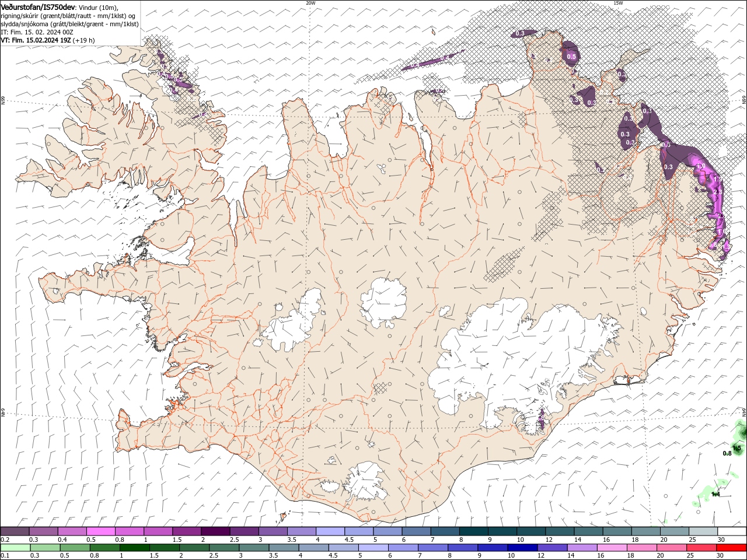Pick upper legend swatch between 4.5 and 5
This screenshot has height=560, width=747.
point(359,531)
